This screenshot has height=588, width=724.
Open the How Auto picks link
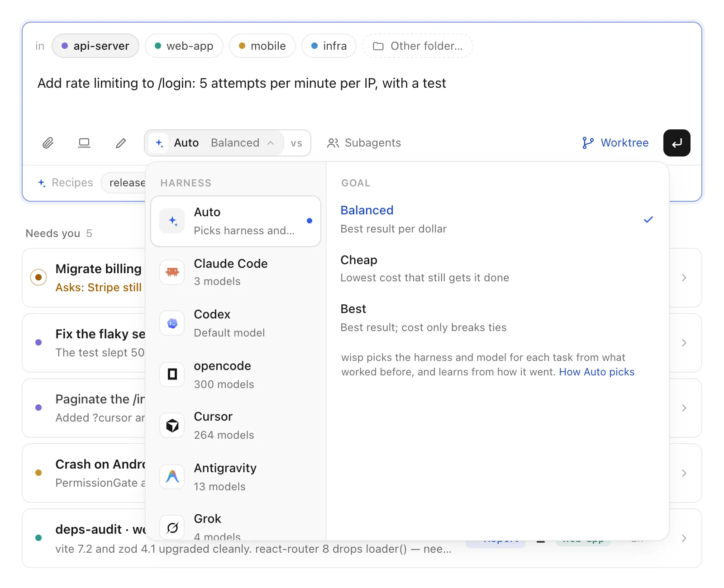(x=596, y=372)
